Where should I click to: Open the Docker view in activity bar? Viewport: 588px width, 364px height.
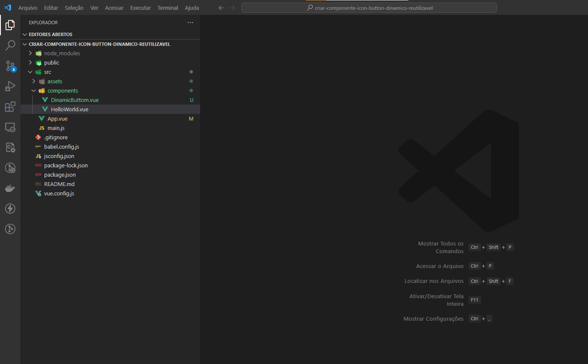10,188
